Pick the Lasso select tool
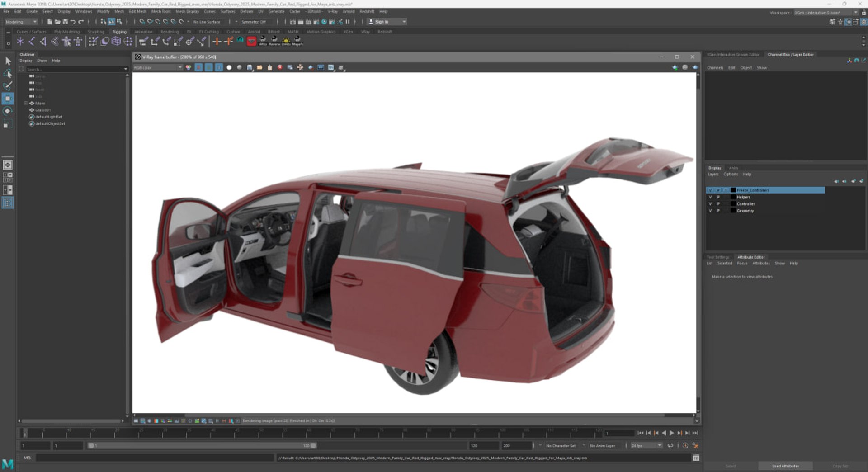This screenshot has height=472, width=868. click(8, 73)
